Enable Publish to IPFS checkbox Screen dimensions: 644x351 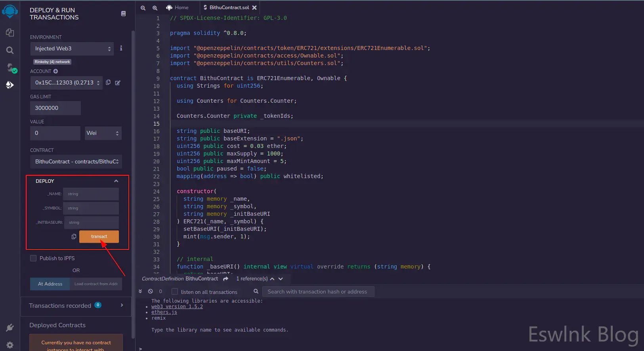tap(33, 258)
